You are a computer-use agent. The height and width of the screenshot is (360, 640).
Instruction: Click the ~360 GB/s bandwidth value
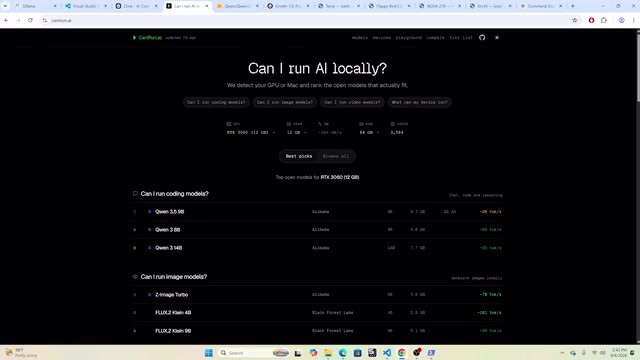coord(330,132)
